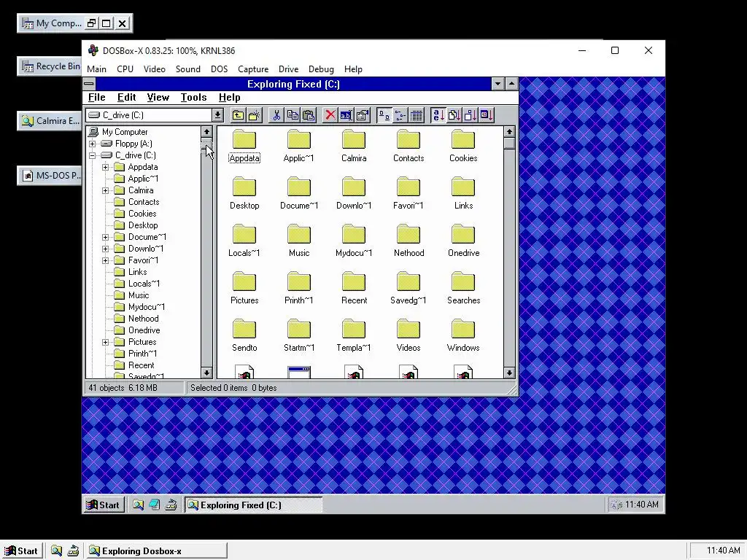Viewport: 747px width, 560px height.
Task: Open Properties via toolbar icon
Action: coord(363,114)
